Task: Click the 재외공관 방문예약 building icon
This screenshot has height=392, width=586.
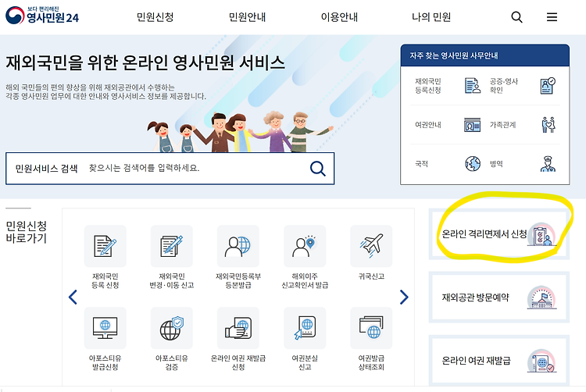Action: click(541, 298)
